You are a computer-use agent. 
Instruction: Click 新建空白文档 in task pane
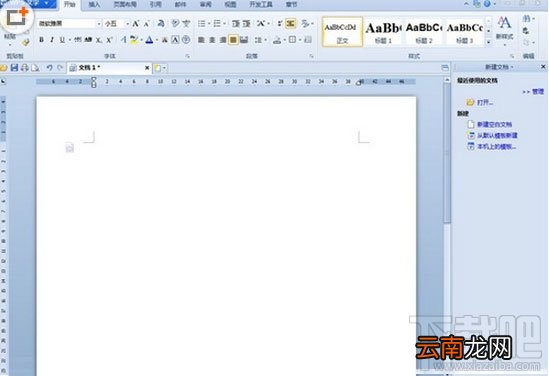pyautogui.click(x=494, y=124)
